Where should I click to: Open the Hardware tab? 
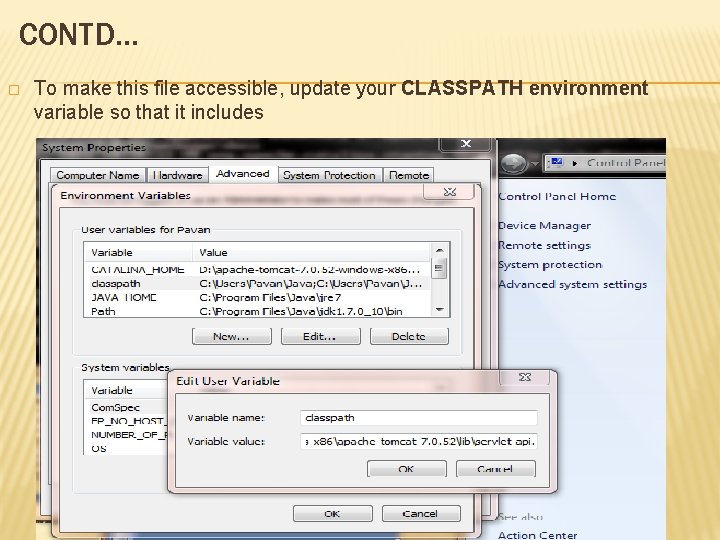click(x=177, y=175)
